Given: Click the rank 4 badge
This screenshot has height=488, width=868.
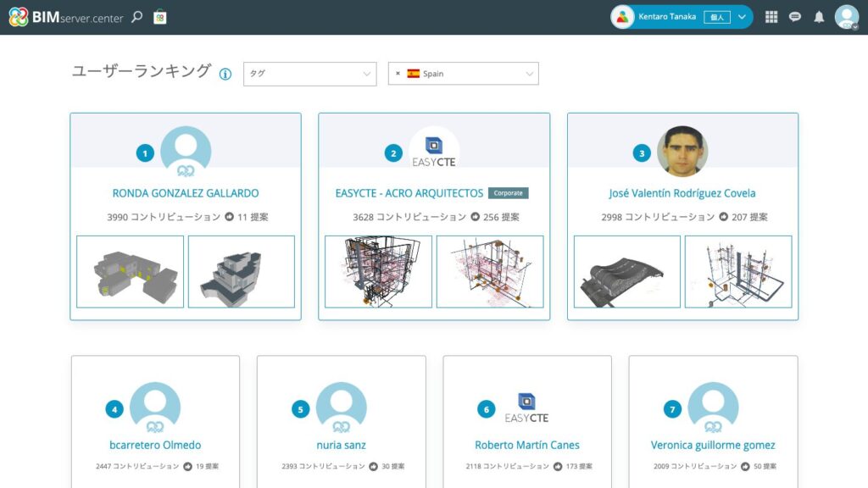Looking at the screenshot, I should tap(114, 409).
